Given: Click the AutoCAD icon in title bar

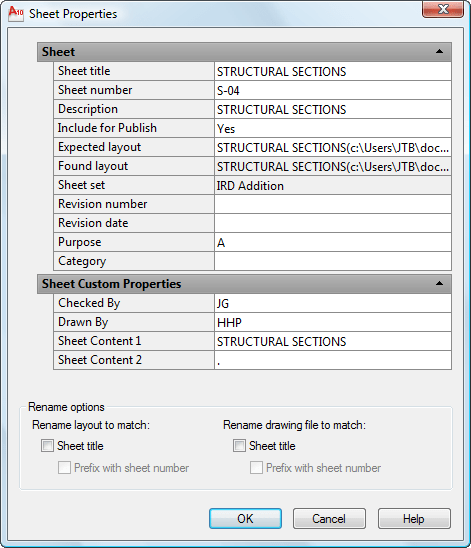Looking at the screenshot, I should pos(16,14).
